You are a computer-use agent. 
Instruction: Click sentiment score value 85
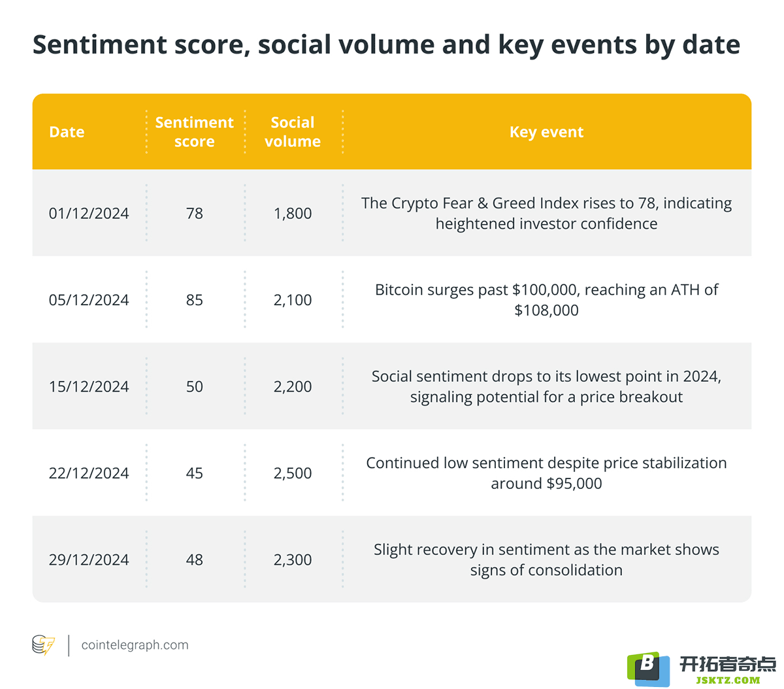click(x=195, y=300)
